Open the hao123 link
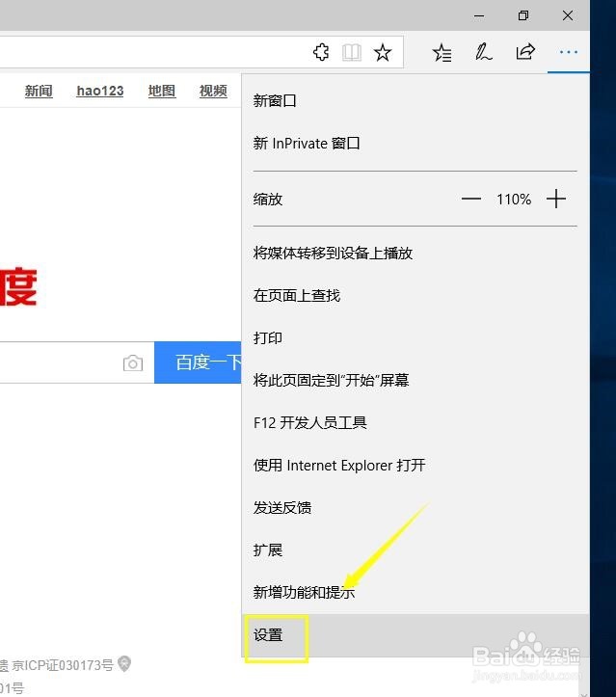Viewport: 616px width, 697px height. [x=100, y=91]
